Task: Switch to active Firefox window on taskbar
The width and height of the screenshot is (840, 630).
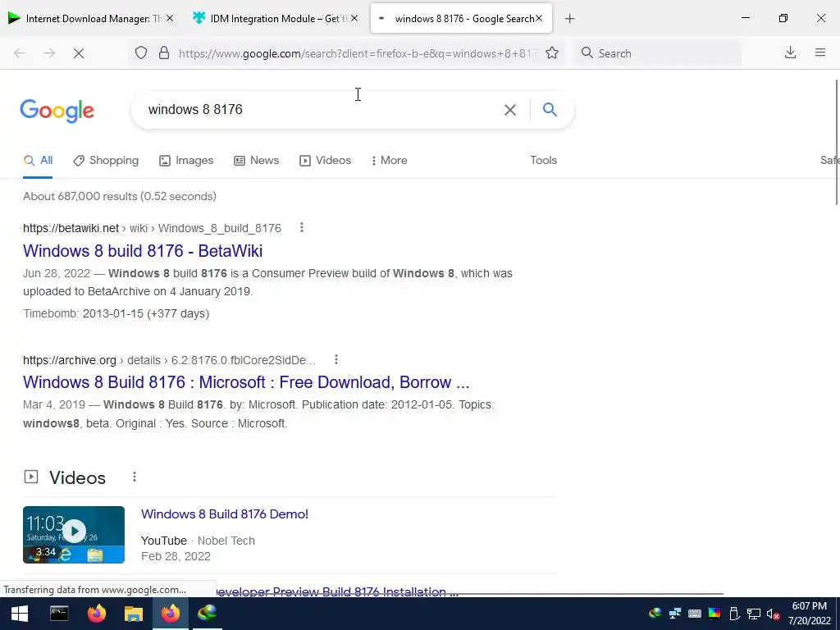Action: 171,614
